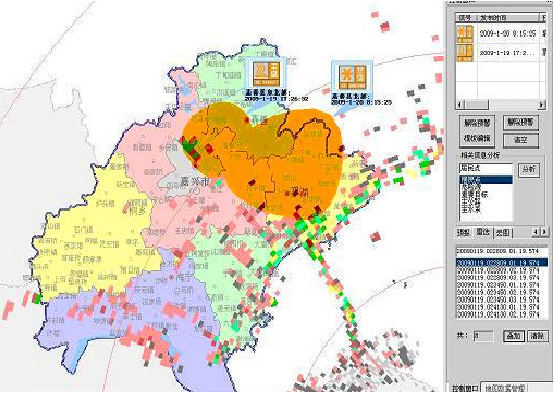
Task: Click the count field next to 共
Action: pyautogui.click(x=483, y=336)
